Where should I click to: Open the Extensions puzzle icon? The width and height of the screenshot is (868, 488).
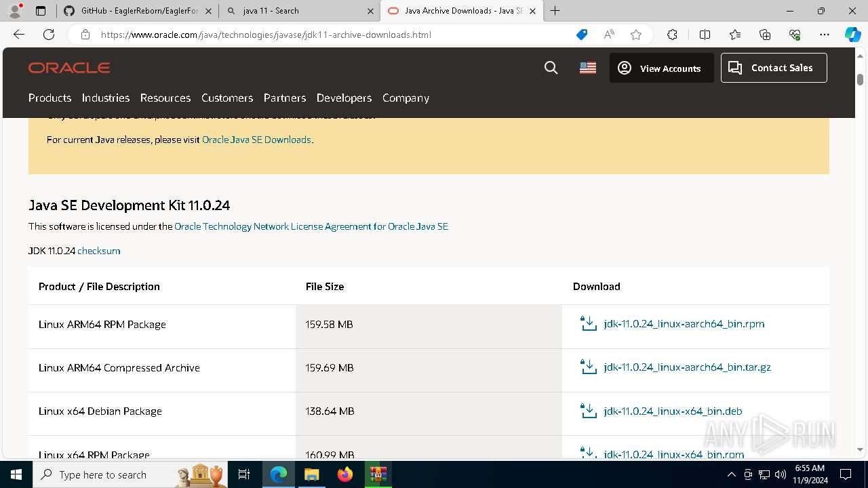pyautogui.click(x=672, y=35)
